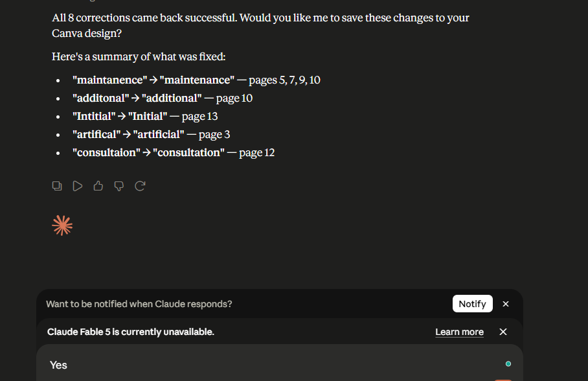Click the 'Here's a summary of what was fixed' line
This screenshot has width=588, height=381.
tap(139, 56)
